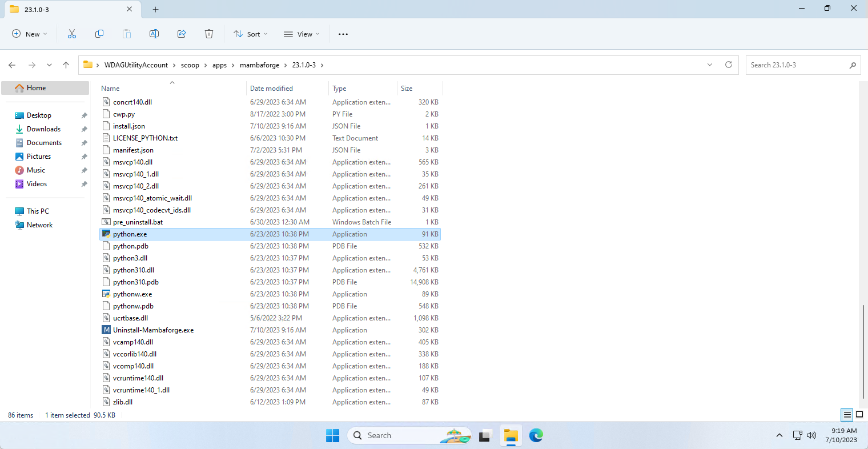Viewport: 868px width, 449px height.
Task: Delete python.exe using the trash icon
Action: (209, 34)
